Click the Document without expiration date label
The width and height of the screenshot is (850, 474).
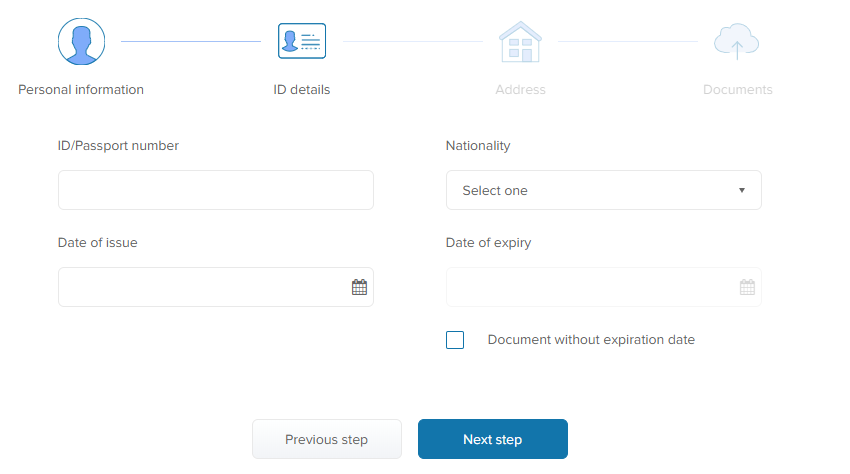pos(591,340)
